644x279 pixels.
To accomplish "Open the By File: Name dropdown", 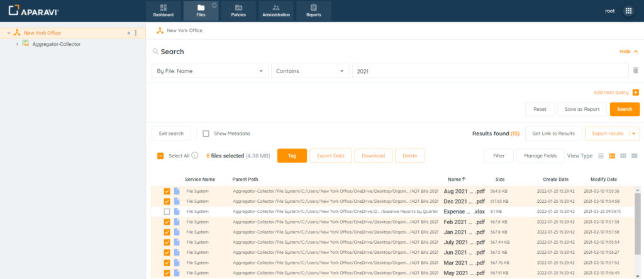I will [x=210, y=71].
